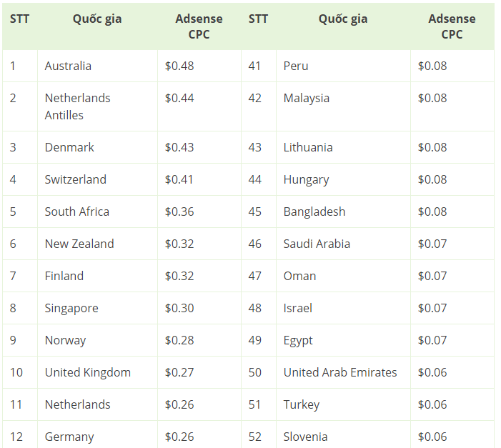Viewport: 501px width, 448px height.
Task: Click Norway's $0.28 CPC value
Action: coord(179,340)
